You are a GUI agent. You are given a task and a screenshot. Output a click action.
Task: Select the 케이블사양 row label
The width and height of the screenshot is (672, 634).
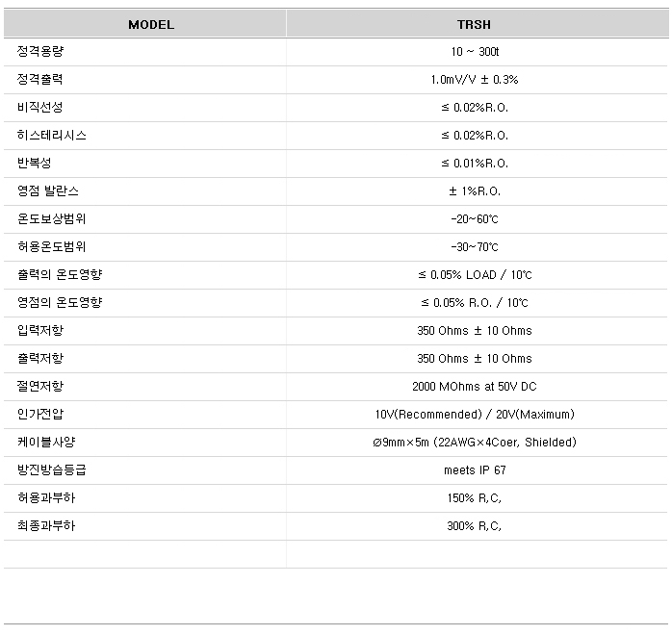46,443
